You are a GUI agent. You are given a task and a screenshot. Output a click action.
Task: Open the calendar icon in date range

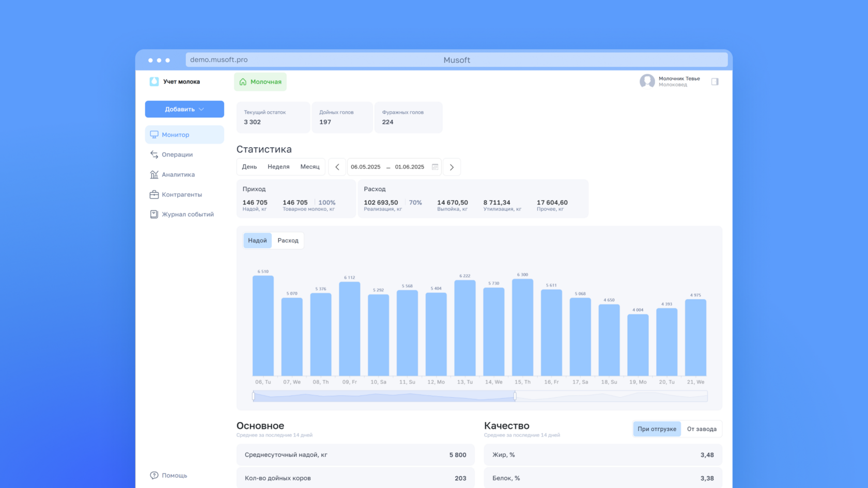tap(435, 167)
